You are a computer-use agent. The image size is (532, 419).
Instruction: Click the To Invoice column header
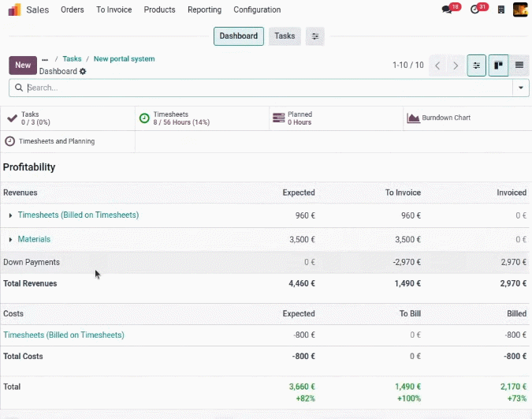pos(403,193)
